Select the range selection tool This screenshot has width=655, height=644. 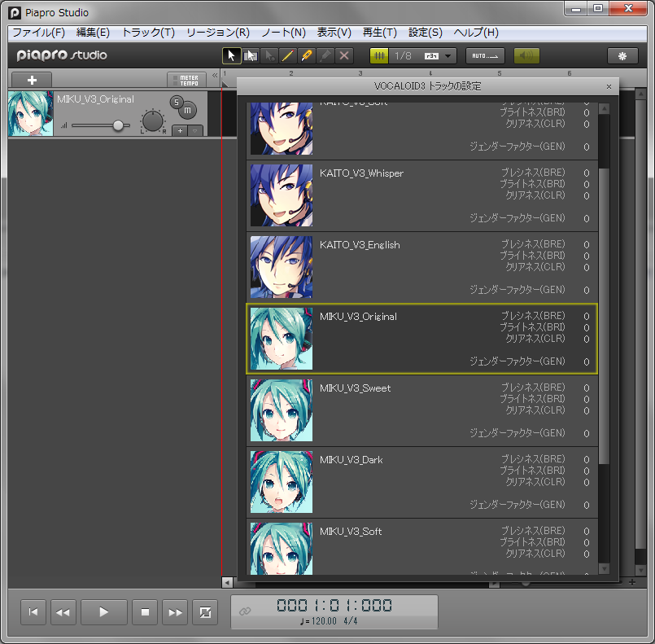coord(251,55)
